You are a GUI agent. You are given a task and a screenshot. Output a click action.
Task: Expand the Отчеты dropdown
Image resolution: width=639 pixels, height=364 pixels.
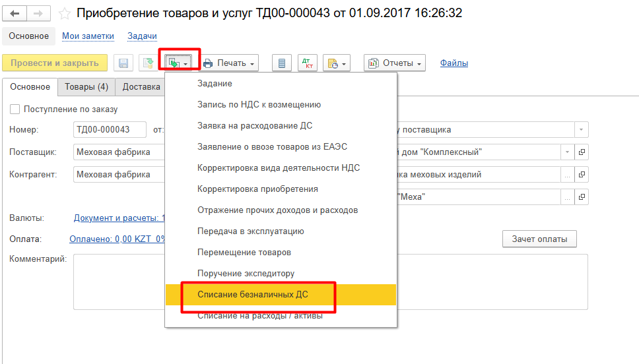tap(395, 63)
